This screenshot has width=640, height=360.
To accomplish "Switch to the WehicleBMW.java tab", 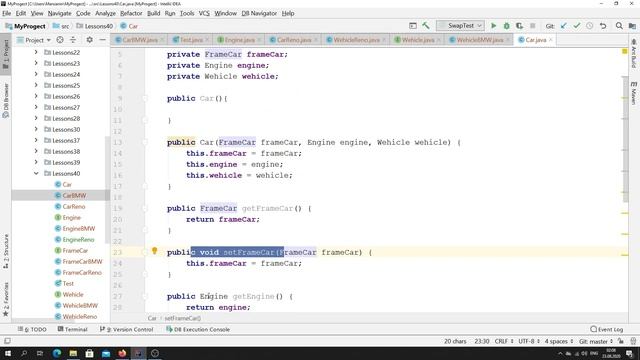I will 480,40.
